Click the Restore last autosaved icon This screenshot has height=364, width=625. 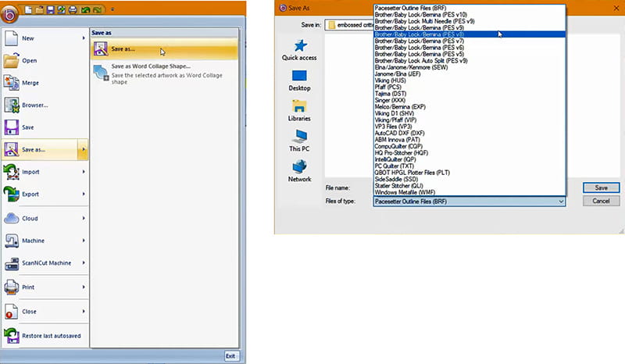coord(12,334)
